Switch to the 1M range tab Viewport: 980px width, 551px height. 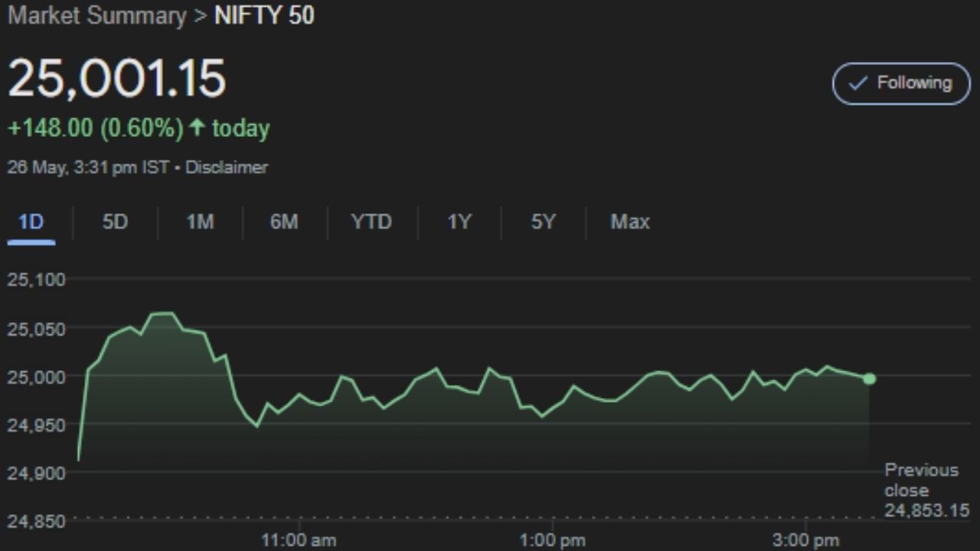200,222
